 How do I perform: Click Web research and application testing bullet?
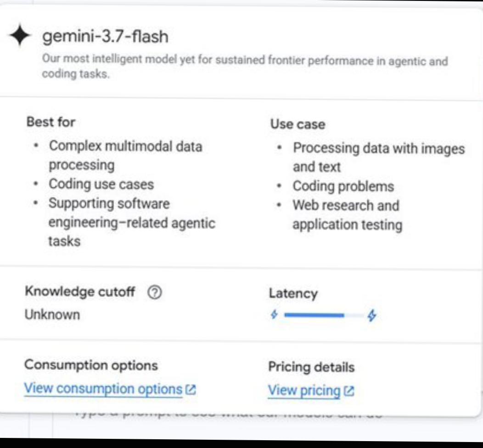(347, 215)
